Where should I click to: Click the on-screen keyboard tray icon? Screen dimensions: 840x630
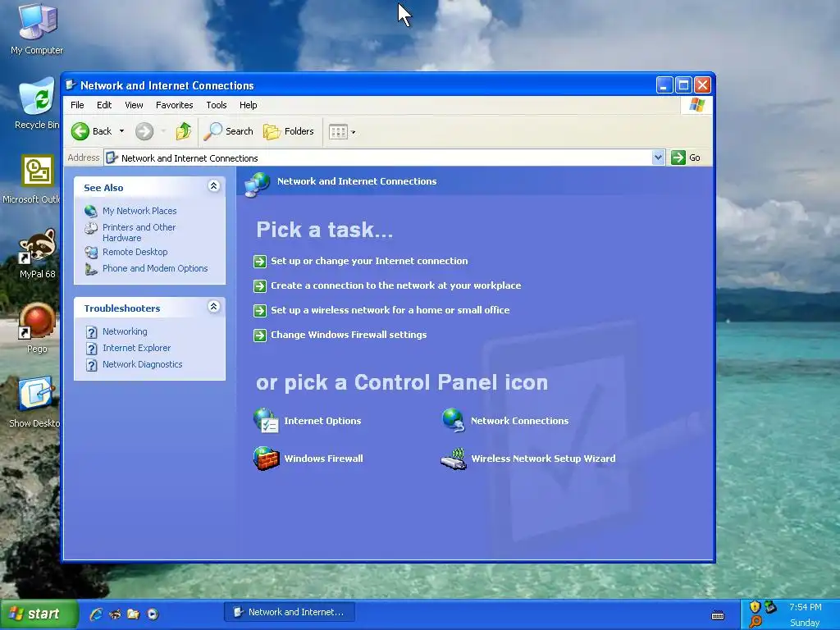point(718,615)
